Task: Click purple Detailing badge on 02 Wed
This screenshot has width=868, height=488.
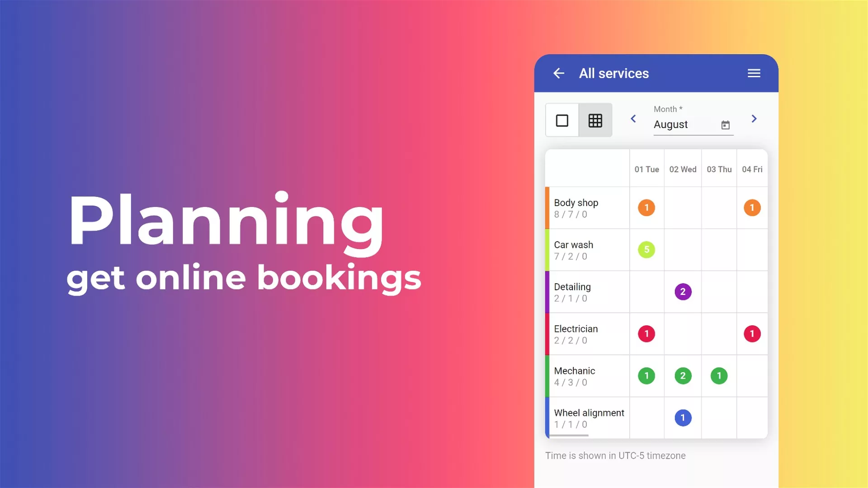Action: tap(683, 292)
